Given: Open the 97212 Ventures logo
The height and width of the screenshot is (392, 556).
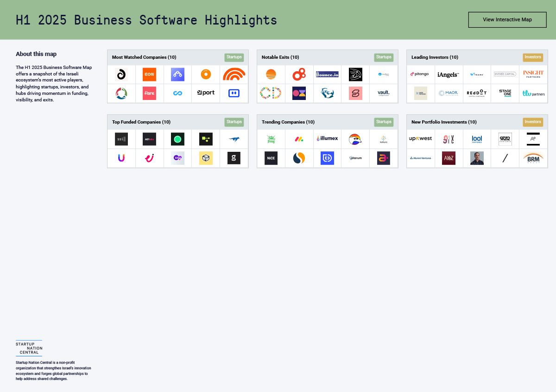Looking at the screenshot, I should (x=505, y=139).
